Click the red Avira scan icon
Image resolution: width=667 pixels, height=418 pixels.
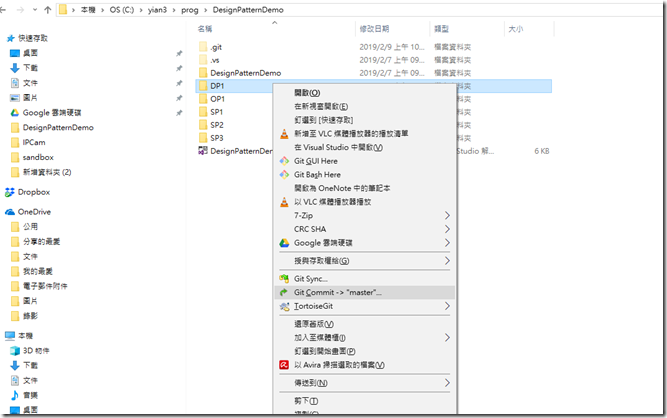pos(284,365)
